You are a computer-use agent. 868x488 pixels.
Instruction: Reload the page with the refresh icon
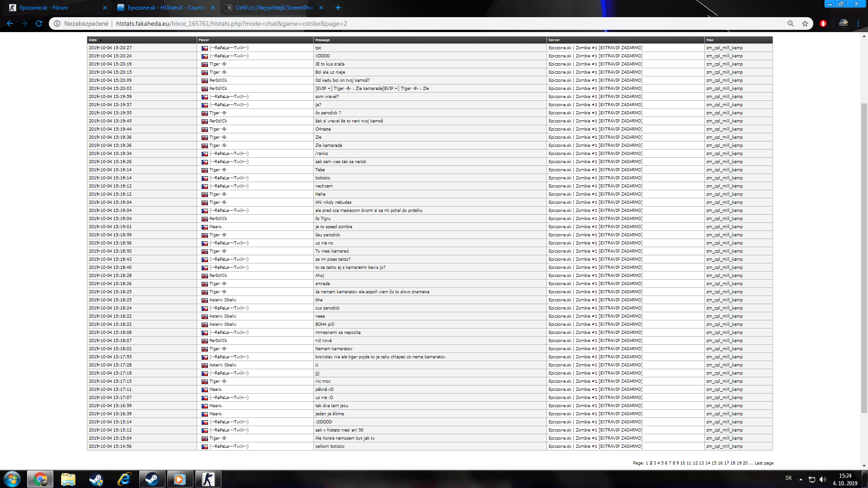click(39, 23)
